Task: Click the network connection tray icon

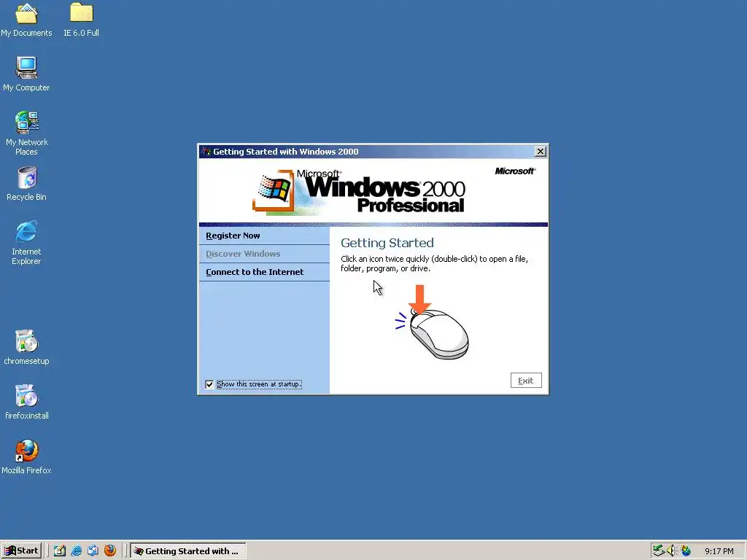Action: click(659, 551)
